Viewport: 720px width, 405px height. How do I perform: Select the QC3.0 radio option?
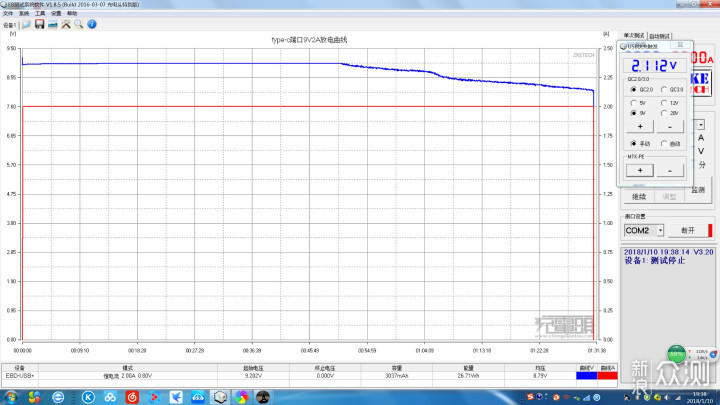coord(662,89)
